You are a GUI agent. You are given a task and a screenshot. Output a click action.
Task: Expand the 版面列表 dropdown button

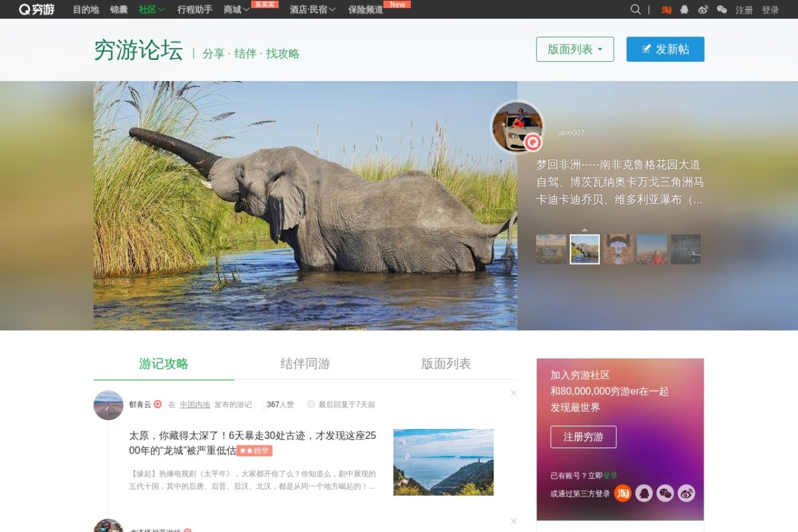pyautogui.click(x=575, y=49)
